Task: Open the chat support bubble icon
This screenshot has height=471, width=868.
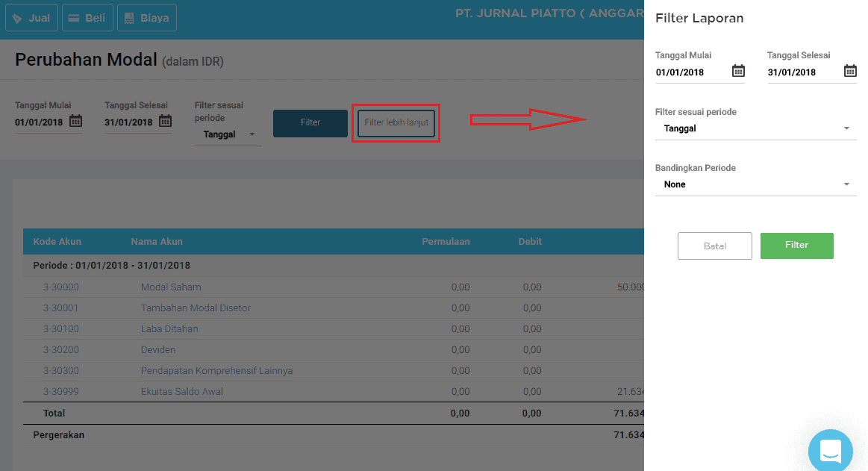Action: (x=831, y=451)
